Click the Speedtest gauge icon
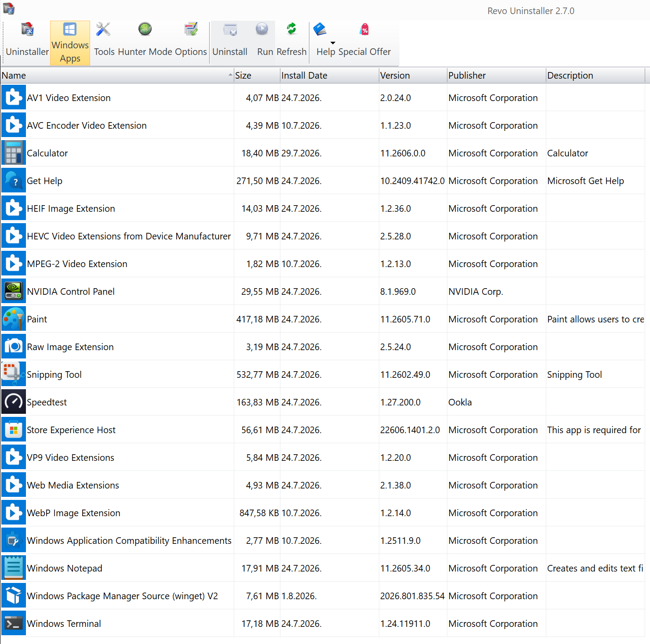 (x=14, y=402)
